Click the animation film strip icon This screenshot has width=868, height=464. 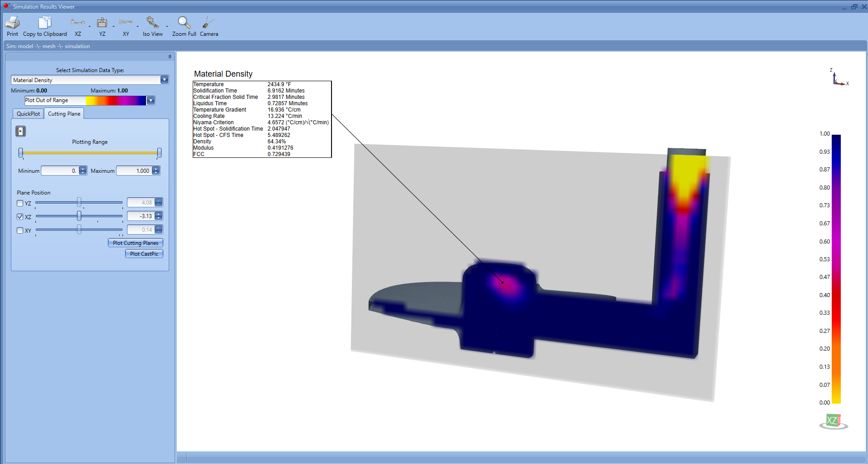click(x=20, y=132)
